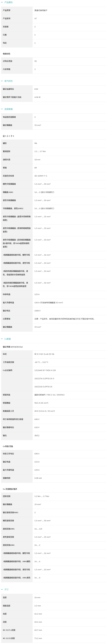Select the 98.5 A (35 mm²) bridge data value
The width and height of the screenshot is (107, 644).
pyautogui.click(x=41, y=403)
